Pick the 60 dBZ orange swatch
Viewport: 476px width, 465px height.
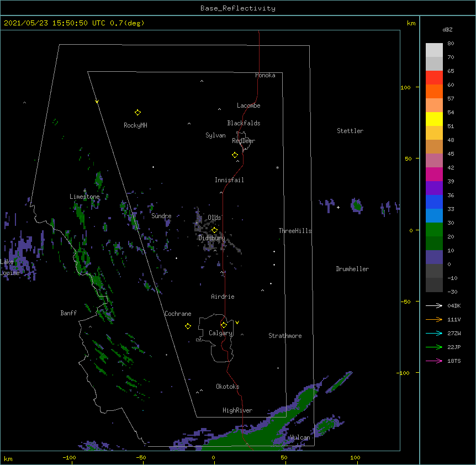[434, 91]
